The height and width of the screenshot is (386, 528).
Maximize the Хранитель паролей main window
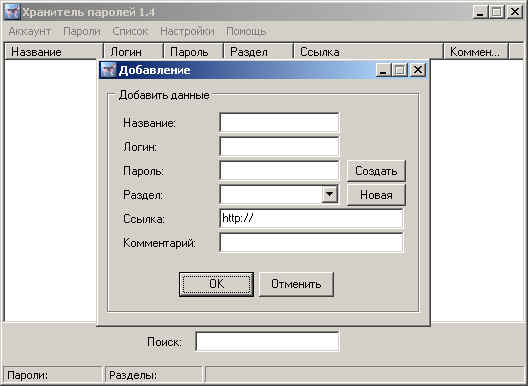(497, 12)
